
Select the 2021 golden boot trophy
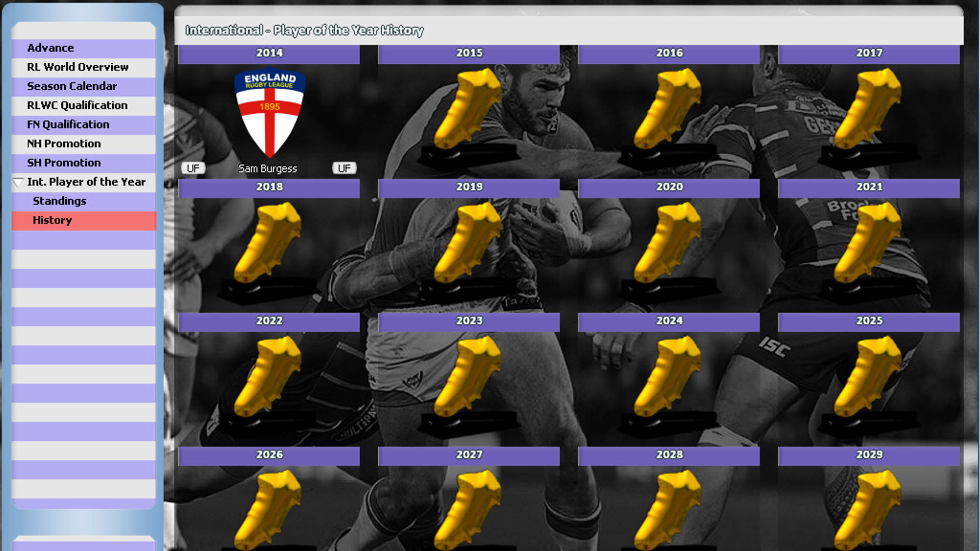(x=869, y=253)
